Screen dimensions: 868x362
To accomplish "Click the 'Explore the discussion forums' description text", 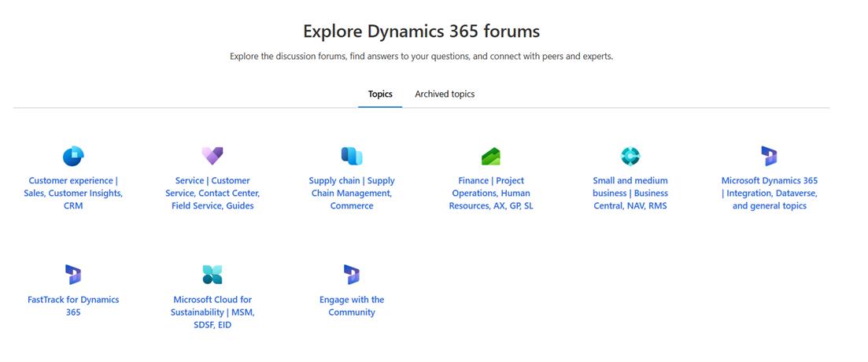I will (x=421, y=57).
